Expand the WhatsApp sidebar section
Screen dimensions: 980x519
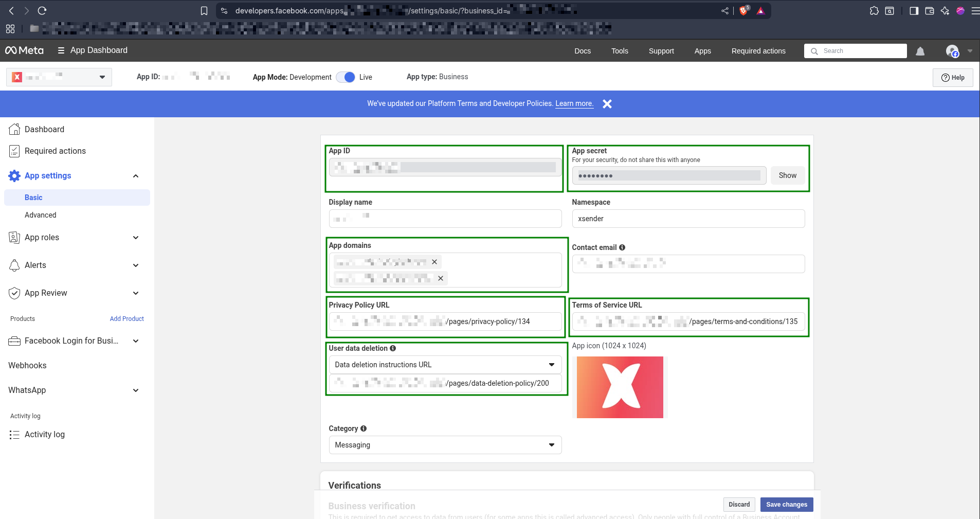tap(136, 390)
